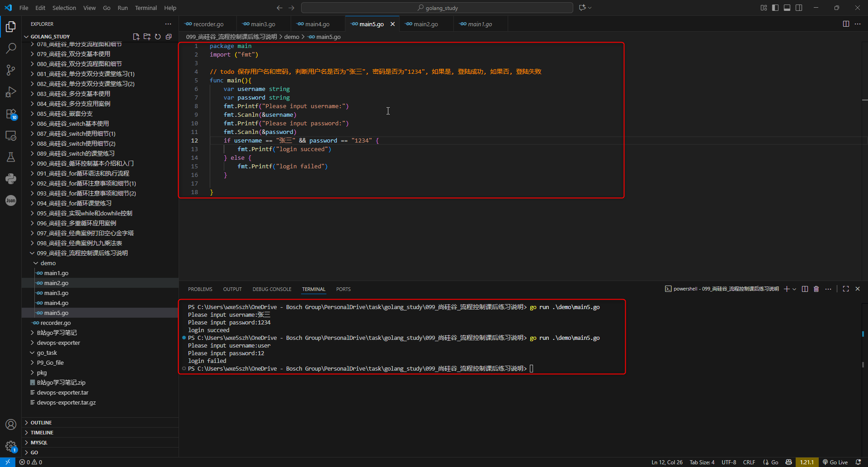
Task: Click Go Live in status bar
Action: pyautogui.click(x=835, y=462)
